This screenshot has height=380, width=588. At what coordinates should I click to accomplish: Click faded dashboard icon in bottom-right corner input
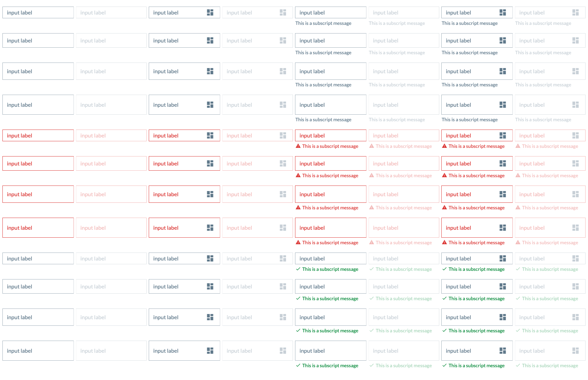click(576, 351)
